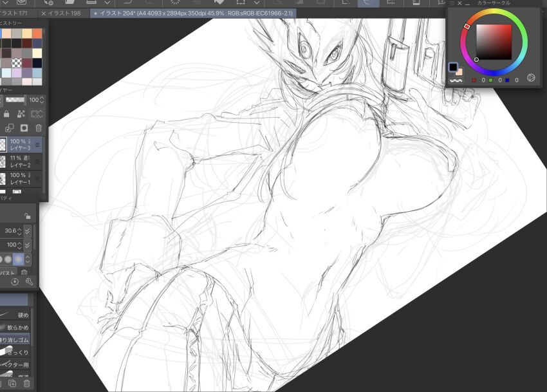
Task: Select the peach sub color swatch
Action: (x=459, y=71)
